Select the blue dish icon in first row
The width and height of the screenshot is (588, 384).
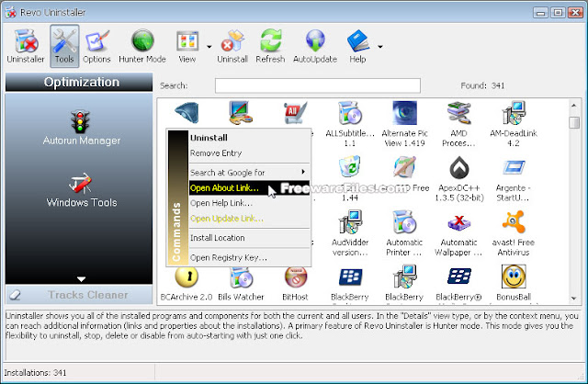[x=187, y=112]
